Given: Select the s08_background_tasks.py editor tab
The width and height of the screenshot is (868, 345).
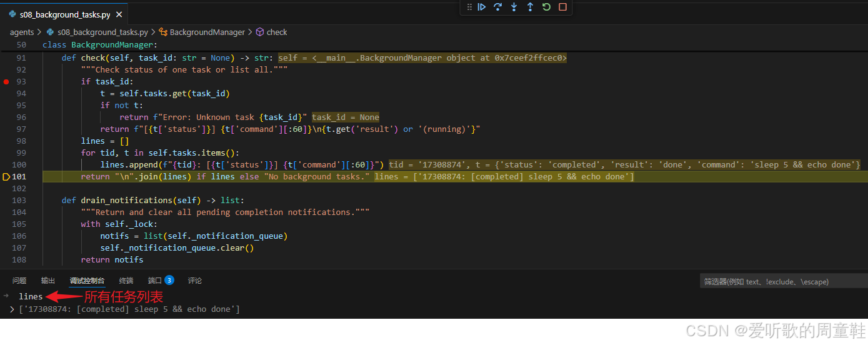Looking at the screenshot, I should click(64, 14).
